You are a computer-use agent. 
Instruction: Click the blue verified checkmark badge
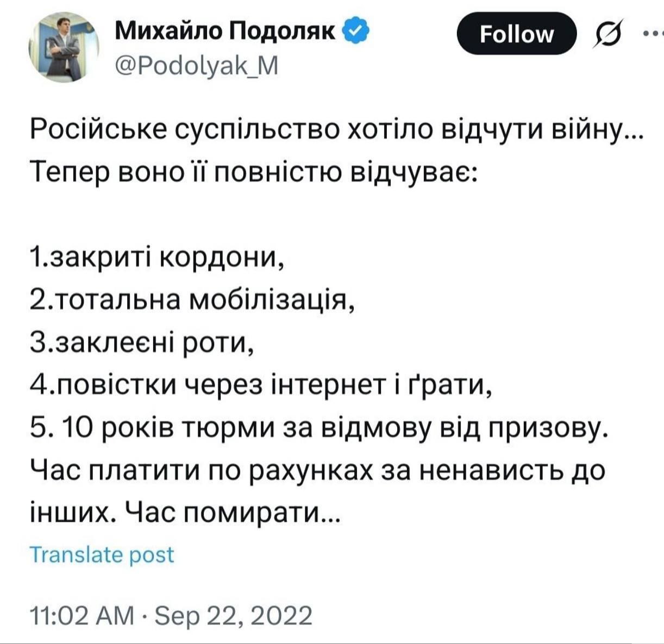click(x=356, y=33)
